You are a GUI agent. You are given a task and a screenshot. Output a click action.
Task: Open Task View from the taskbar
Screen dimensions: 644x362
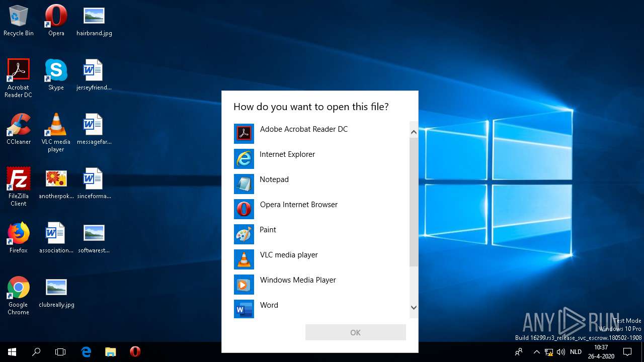pyautogui.click(x=60, y=352)
